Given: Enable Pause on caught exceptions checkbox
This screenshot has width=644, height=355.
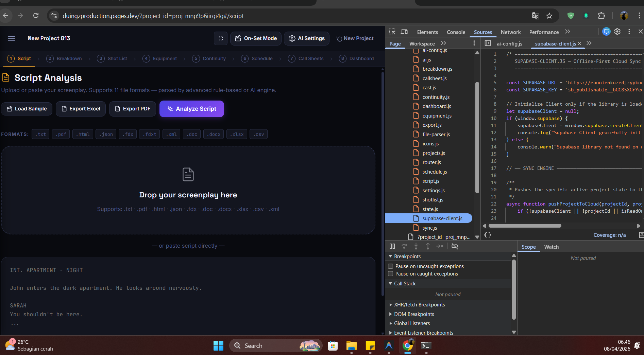Looking at the screenshot, I should (x=391, y=274).
